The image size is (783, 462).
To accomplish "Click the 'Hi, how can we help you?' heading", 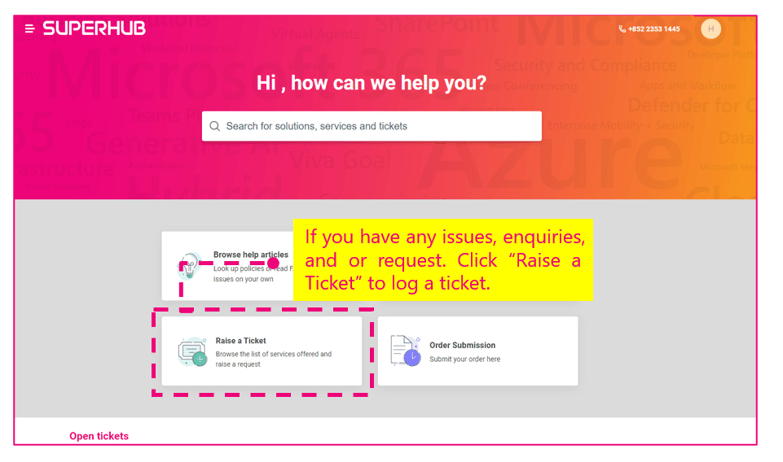I will (x=372, y=83).
